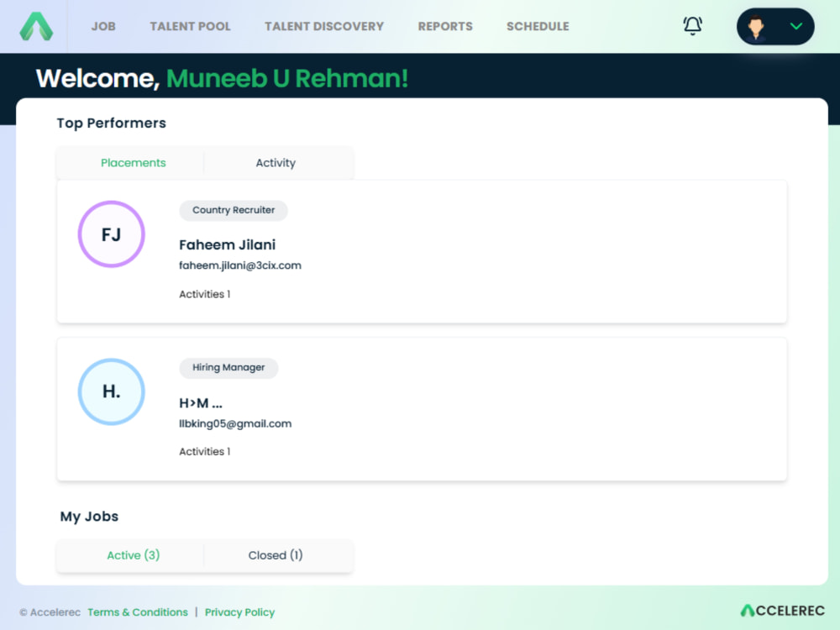
Task: Open Terms & Conditions link
Action: (138, 612)
